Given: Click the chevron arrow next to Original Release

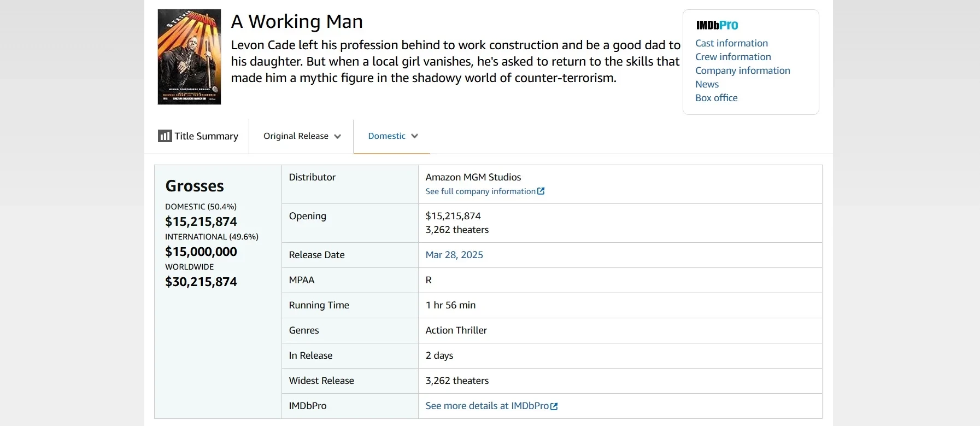Looking at the screenshot, I should (338, 137).
